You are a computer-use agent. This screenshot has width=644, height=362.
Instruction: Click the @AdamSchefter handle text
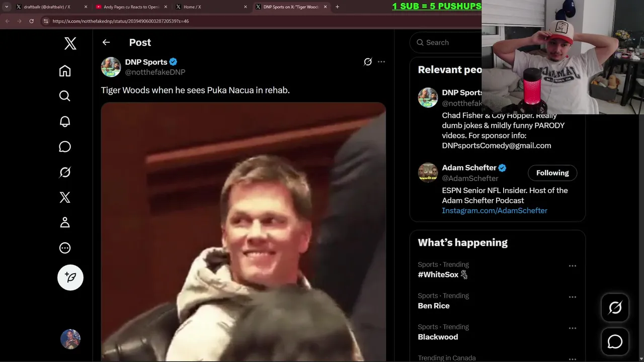click(x=470, y=178)
